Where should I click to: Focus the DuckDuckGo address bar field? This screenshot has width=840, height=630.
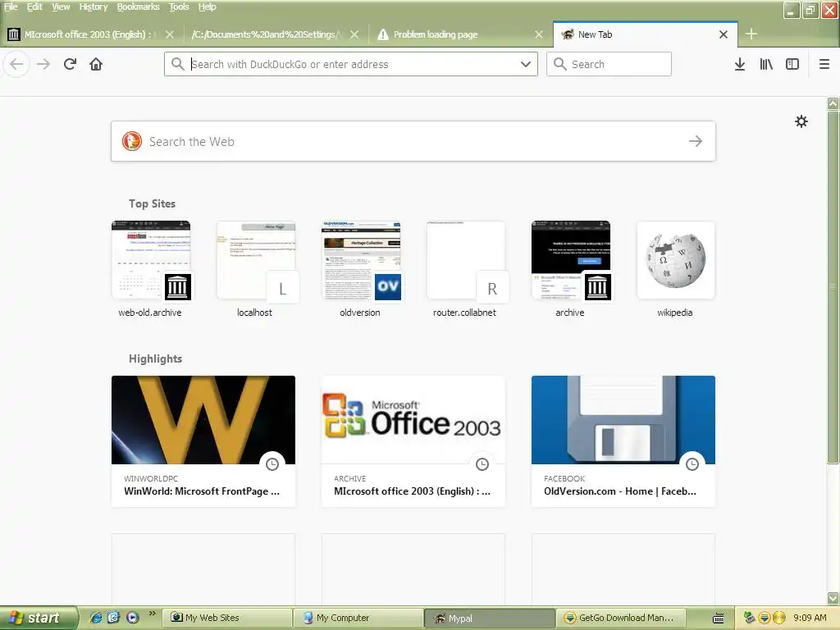[x=351, y=64]
